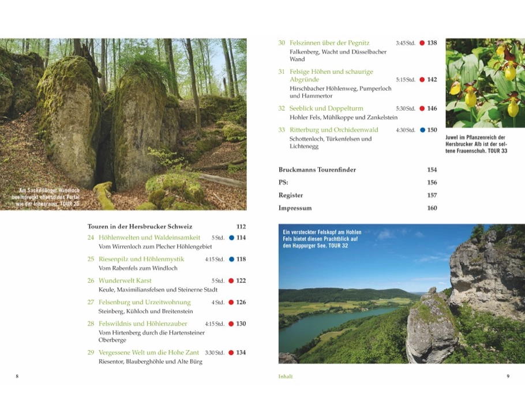Viewport: 525px width, 420px height.
Task: Click the blue dot for Ritterburg und Orchideenwald
Action: click(422, 130)
